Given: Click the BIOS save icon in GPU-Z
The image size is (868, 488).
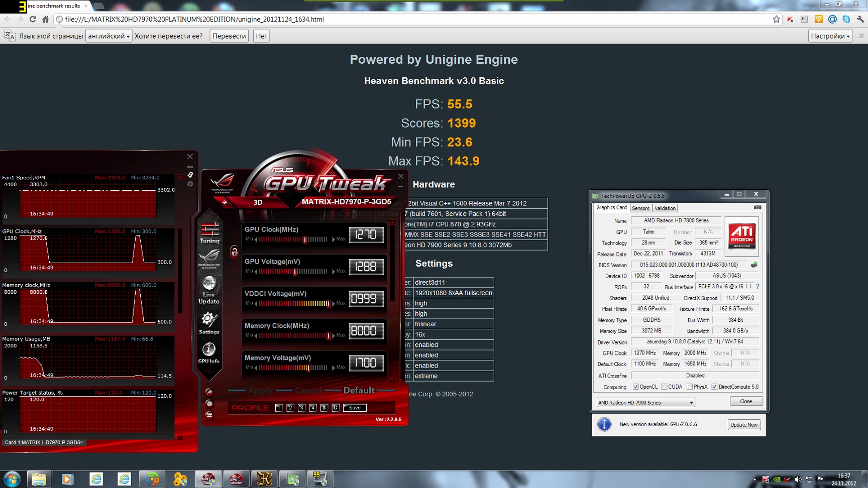Looking at the screenshot, I should point(754,265).
